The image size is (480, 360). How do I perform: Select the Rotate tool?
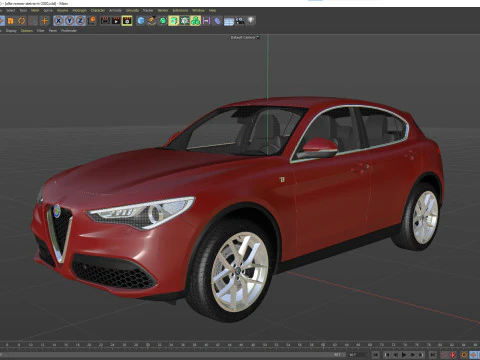22,21
